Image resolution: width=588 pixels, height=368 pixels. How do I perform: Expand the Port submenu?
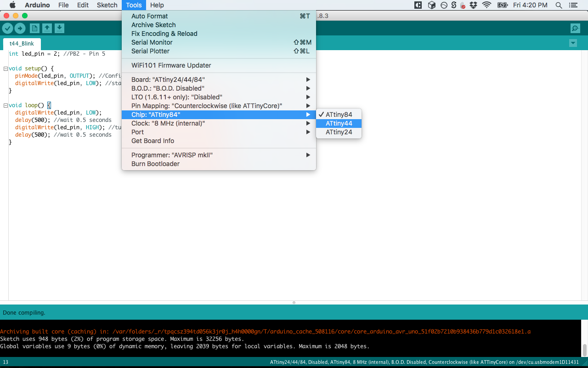(x=219, y=132)
